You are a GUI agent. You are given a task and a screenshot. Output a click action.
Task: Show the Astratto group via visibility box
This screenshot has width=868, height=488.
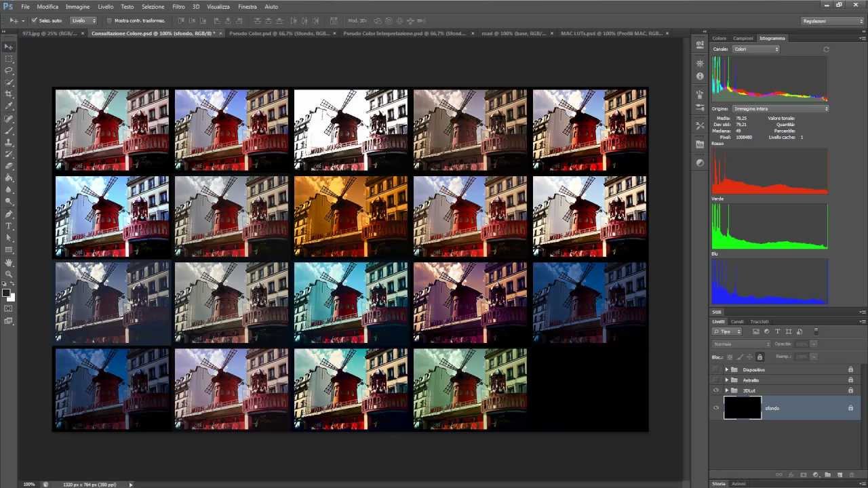point(715,380)
